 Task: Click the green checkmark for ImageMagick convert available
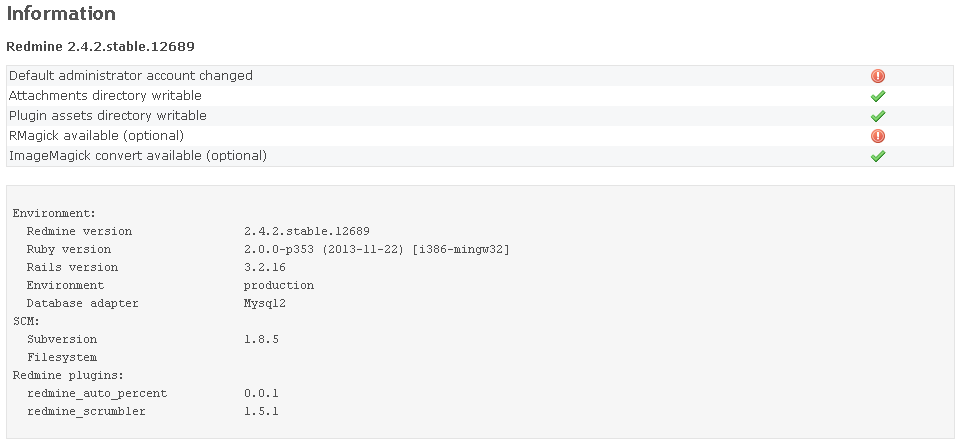coord(878,156)
